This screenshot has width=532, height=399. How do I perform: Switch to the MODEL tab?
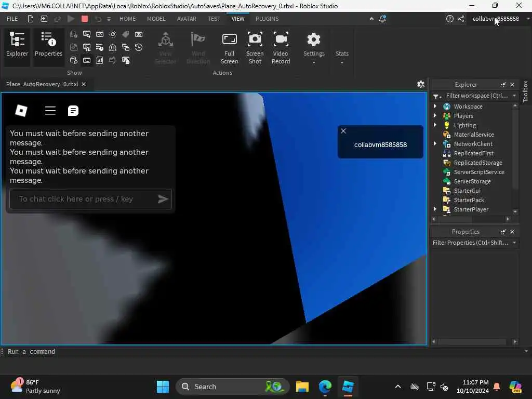pos(156,19)
